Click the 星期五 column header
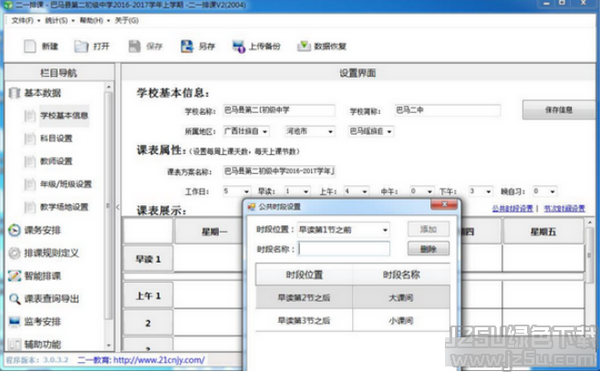This screenshot has width=600, height=372. point(543,232)
